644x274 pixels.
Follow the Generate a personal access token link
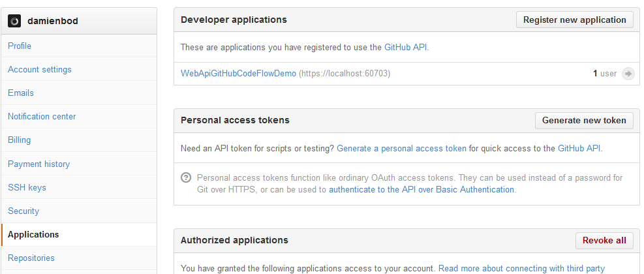point(401,148)
